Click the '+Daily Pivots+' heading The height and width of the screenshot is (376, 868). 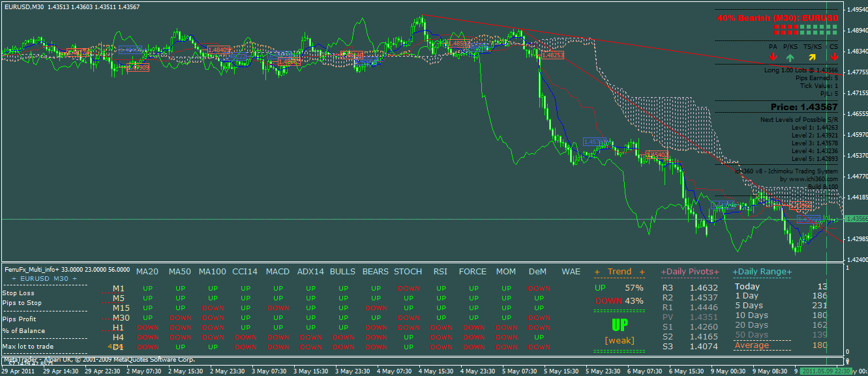pos(690,272)
